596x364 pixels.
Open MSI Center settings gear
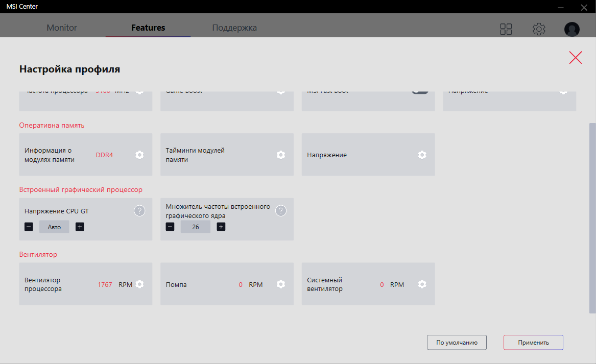[538, 29]
